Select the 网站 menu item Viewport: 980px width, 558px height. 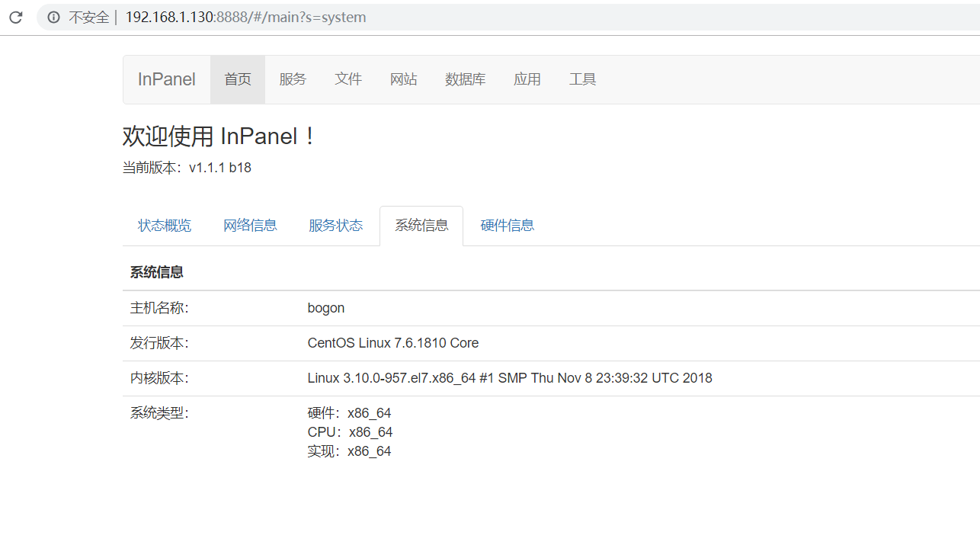(404, 79)
